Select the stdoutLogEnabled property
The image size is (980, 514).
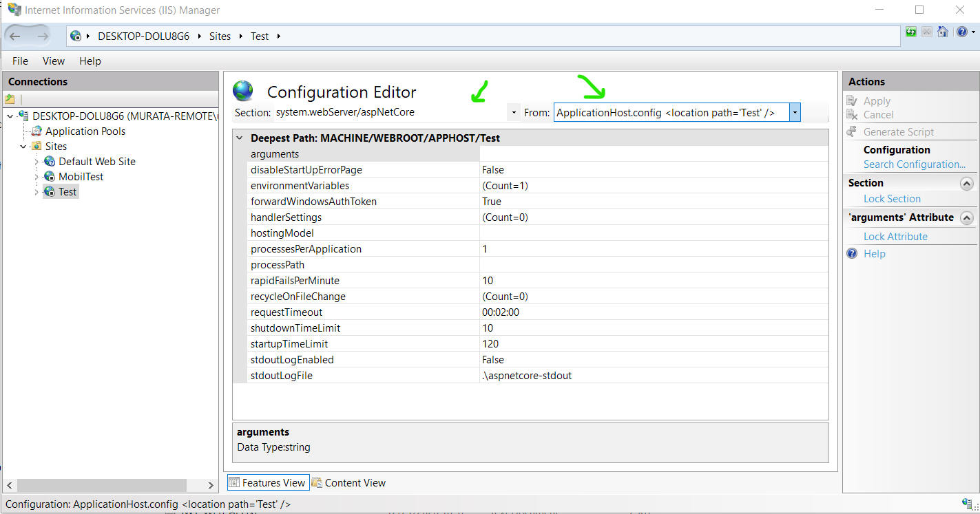pyautogui.click(x=292, y=359)
